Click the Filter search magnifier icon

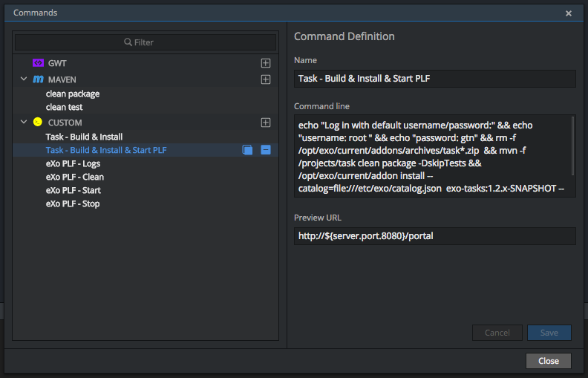point(128,42)
